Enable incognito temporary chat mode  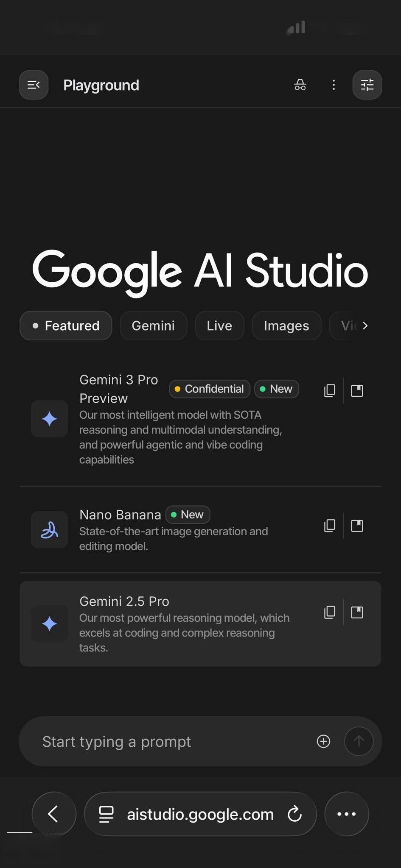pos(300,85)
